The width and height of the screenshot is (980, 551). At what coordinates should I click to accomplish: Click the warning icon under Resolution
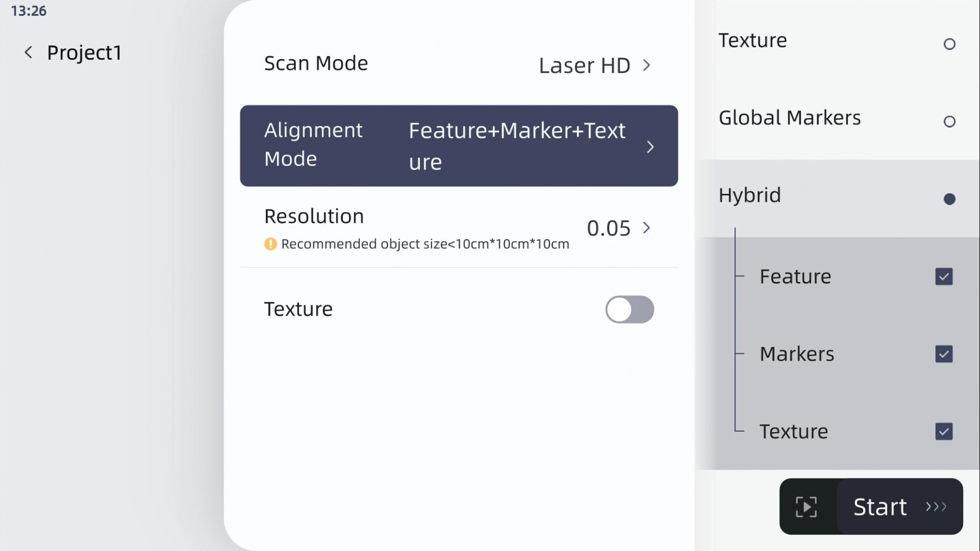click(x=270, y=244)
